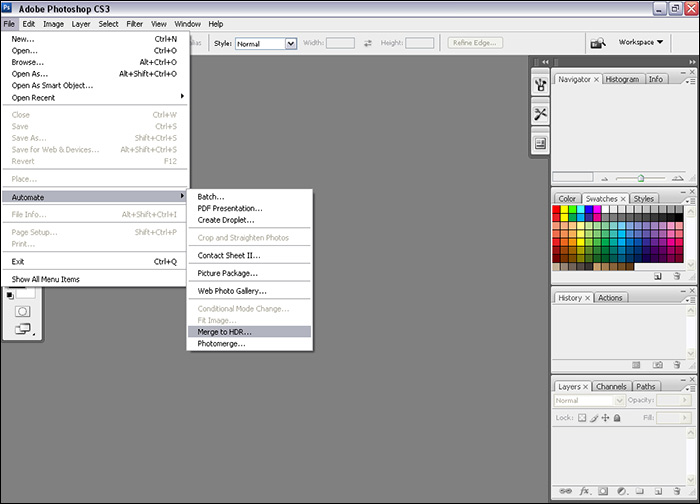This screenshot has width=700, height=504.
Task: Switch to the Channels tab
Action: point(611,387)
